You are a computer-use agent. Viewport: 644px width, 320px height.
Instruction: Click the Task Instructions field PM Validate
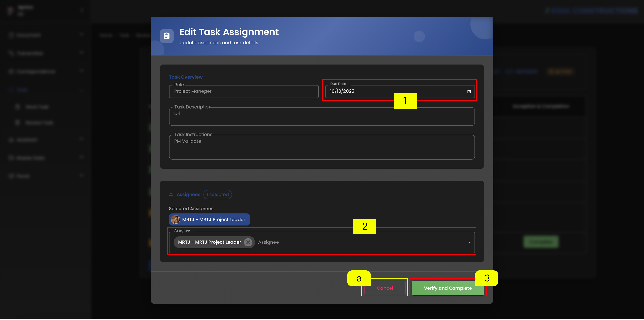point(322,147)
